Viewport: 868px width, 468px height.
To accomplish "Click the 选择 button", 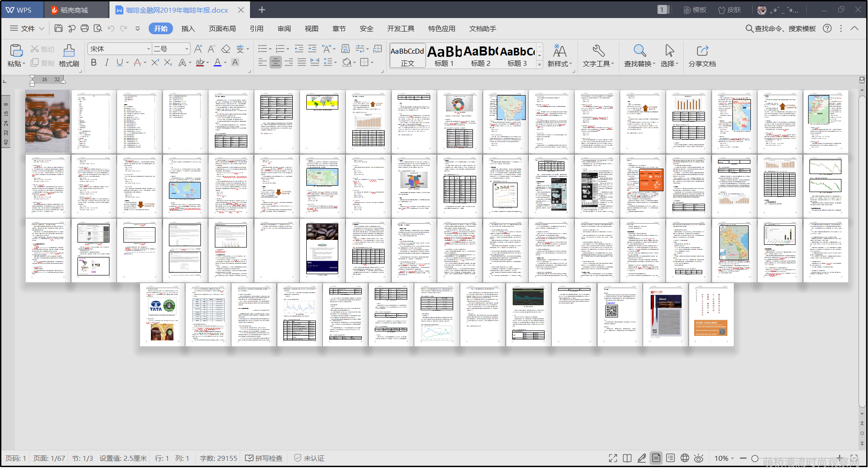I will pos(669,55).
